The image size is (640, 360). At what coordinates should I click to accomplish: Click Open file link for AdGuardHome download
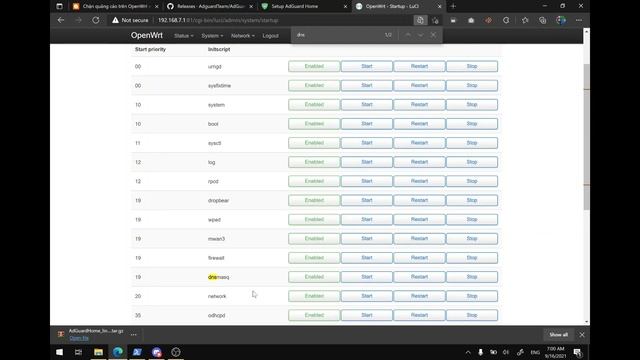[x=79, y=338]
